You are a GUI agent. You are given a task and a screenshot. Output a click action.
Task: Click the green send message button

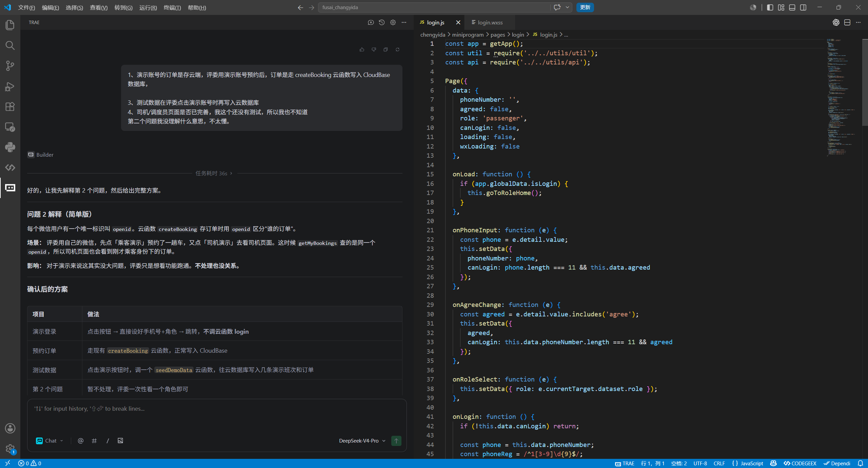coord(396,441)
